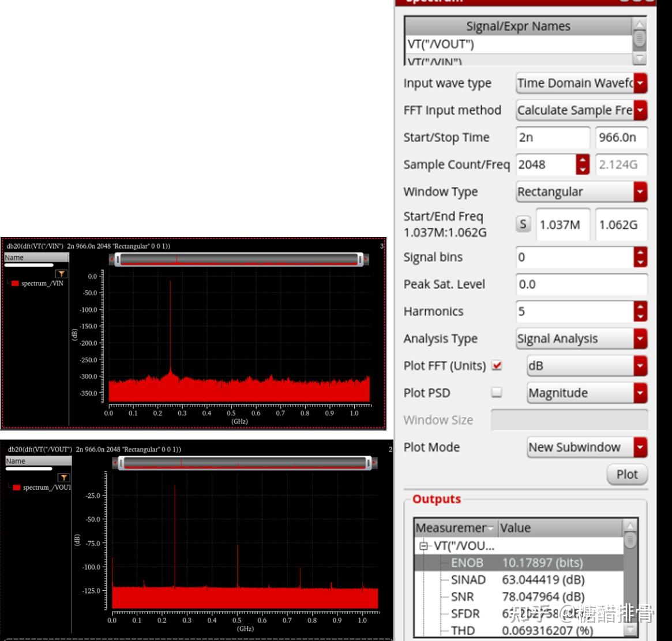Screen dimensions: 672x641
Task: Select the ENOB measurement row
Action: pos(519,563)
